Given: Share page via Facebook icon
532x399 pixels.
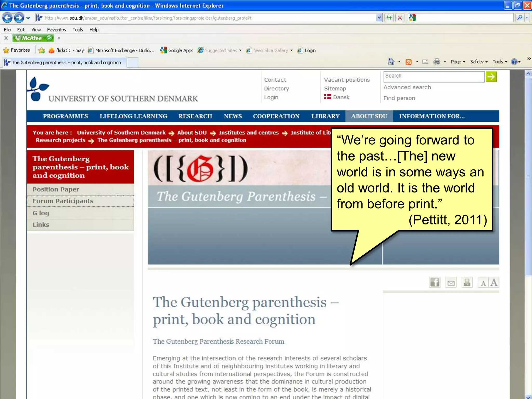Looking at the screenshot, I should pos(435,282).
